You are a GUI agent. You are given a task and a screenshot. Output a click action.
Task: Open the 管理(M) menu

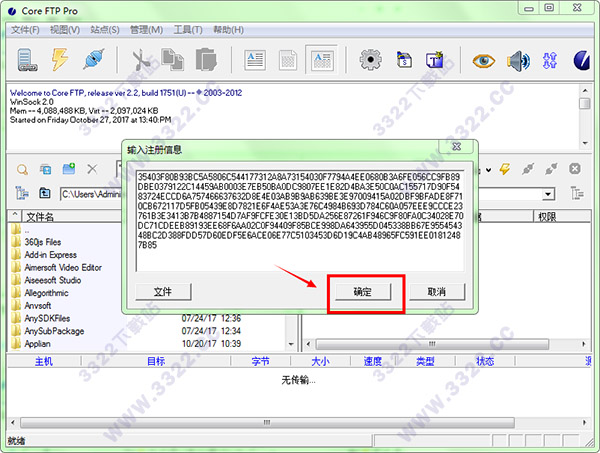click(x=146, y=30)
